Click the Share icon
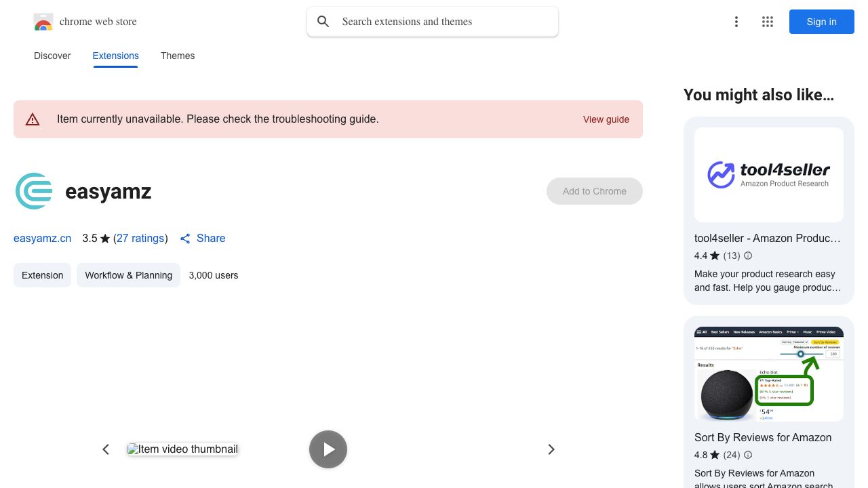Screen dimensions: 868x488 (185, 239)
